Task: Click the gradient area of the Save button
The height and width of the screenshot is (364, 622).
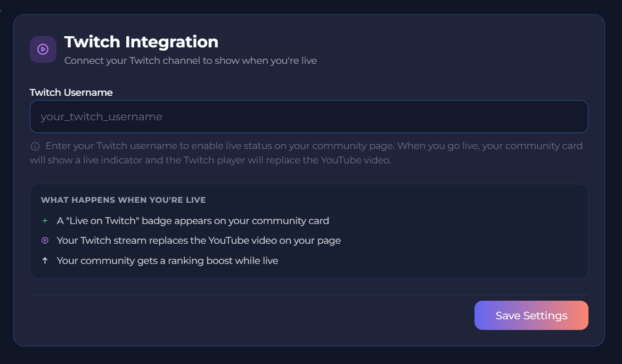Action: [531, 315]
